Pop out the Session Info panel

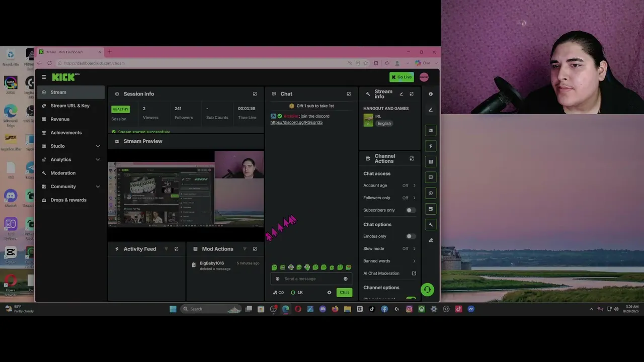click(255, 94)
